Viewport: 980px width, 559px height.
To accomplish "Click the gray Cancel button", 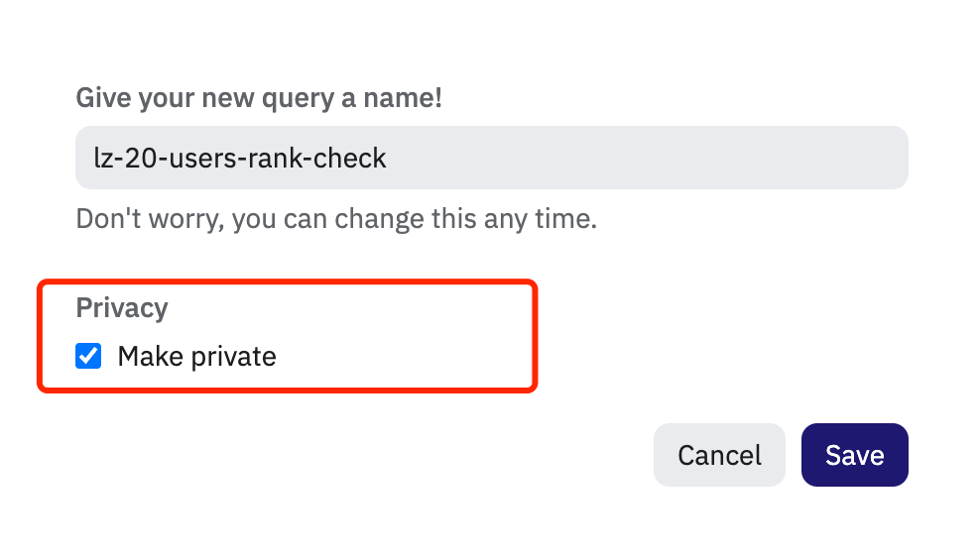I will 719,455.
